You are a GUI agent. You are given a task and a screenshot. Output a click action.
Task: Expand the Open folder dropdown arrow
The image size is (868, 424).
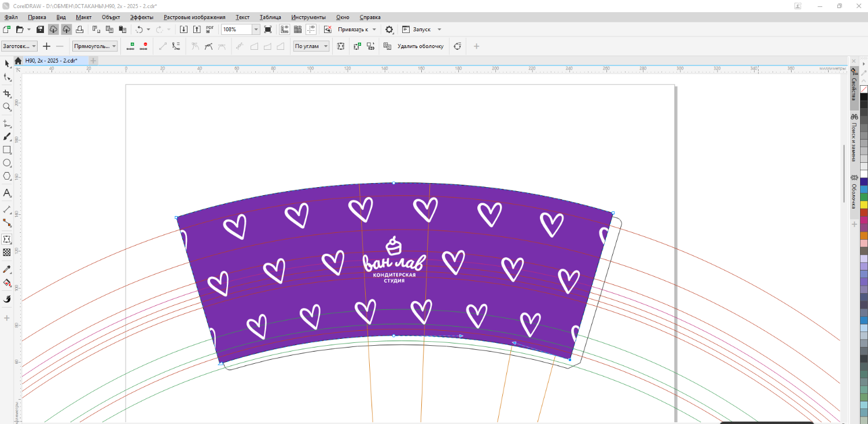click(x=29, y=29)
